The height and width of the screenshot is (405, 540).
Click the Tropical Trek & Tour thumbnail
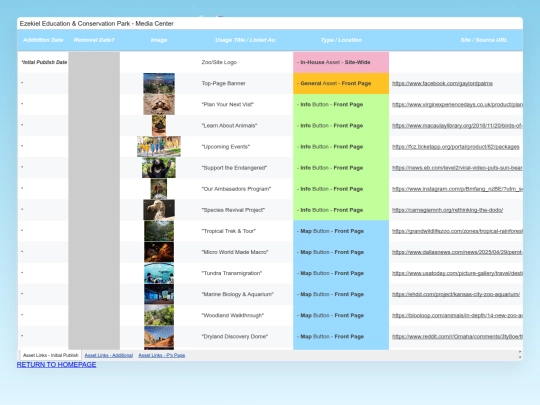[x=159, y=231]
